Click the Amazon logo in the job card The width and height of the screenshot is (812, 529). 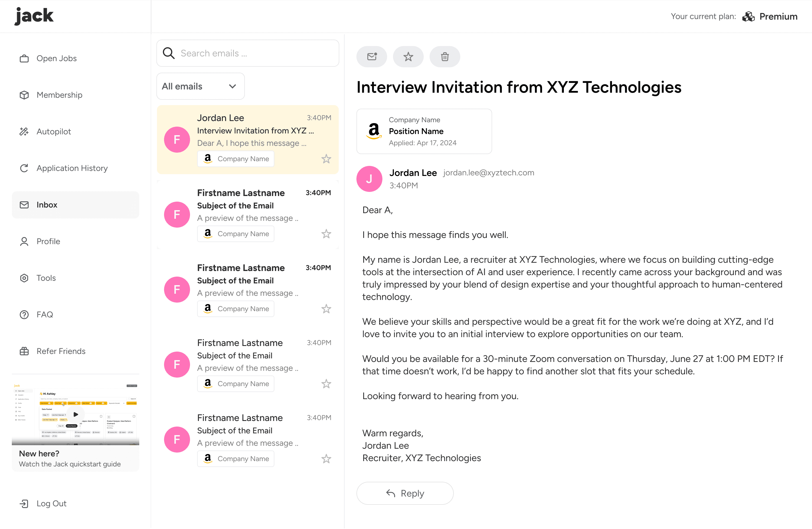pos(374,131)
